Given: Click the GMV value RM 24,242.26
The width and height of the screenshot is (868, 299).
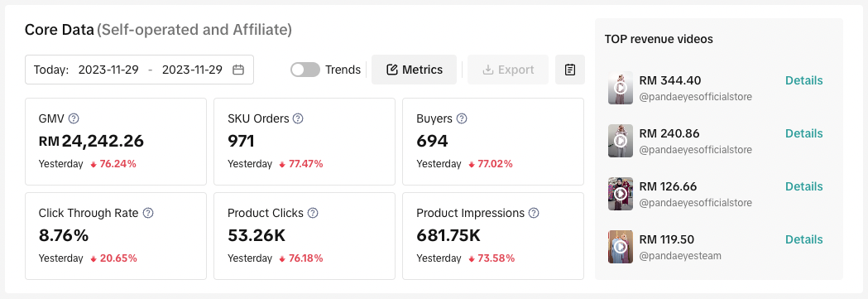Looking at the screenshot, I should tap(91, 141).
